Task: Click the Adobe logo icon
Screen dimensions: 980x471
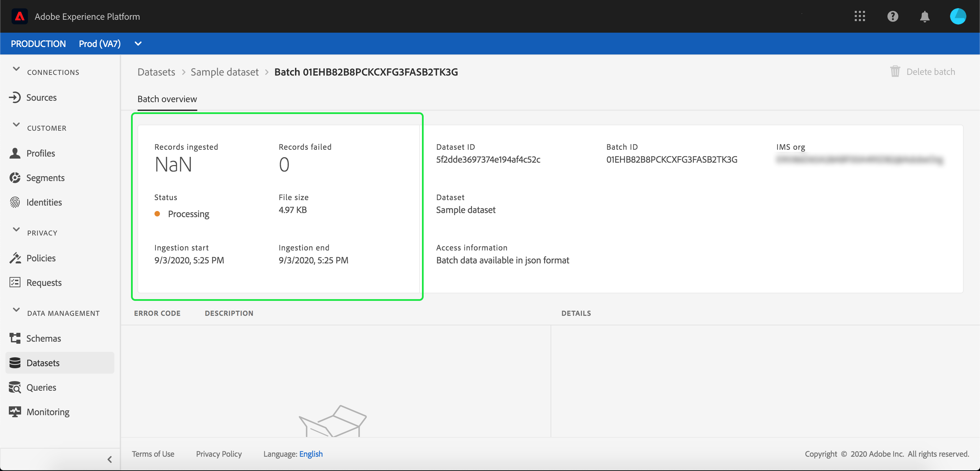Action: (x=19, y=16)
